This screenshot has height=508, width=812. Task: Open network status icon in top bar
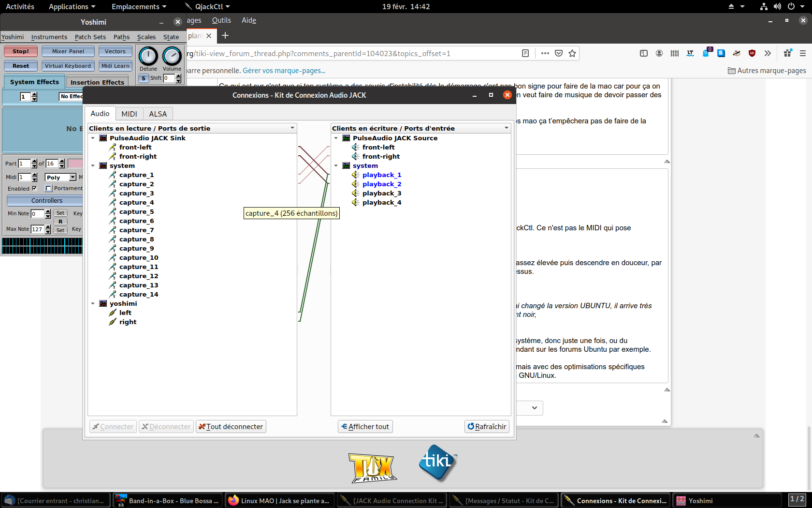764,6
